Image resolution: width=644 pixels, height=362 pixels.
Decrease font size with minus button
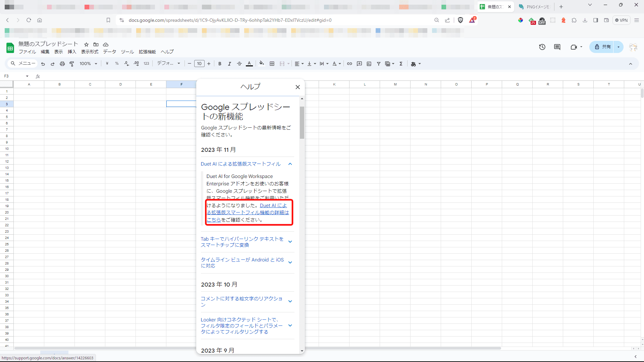tap(190, 64)
